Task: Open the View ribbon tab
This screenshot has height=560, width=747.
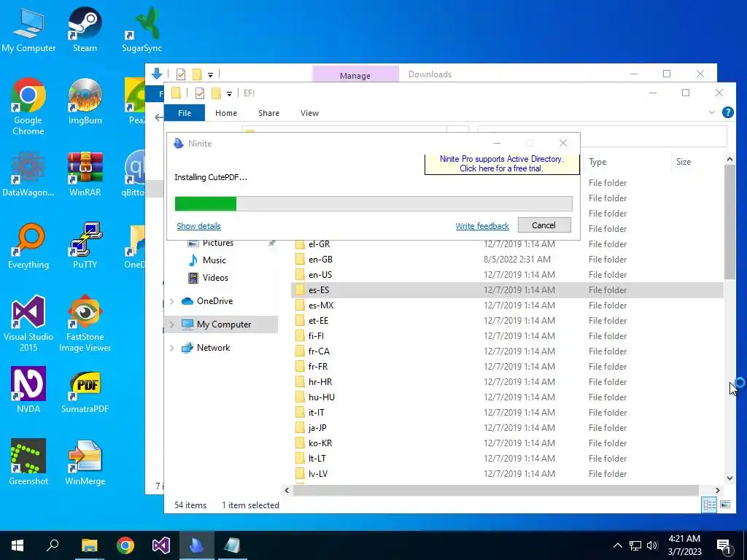Action: click(x=309, y=113)
